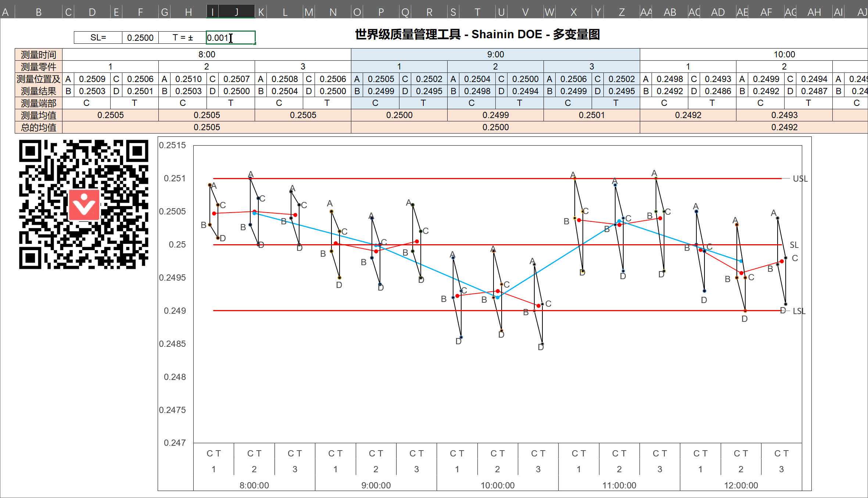Click the cell with value 0.2486

tap(718, 91)
